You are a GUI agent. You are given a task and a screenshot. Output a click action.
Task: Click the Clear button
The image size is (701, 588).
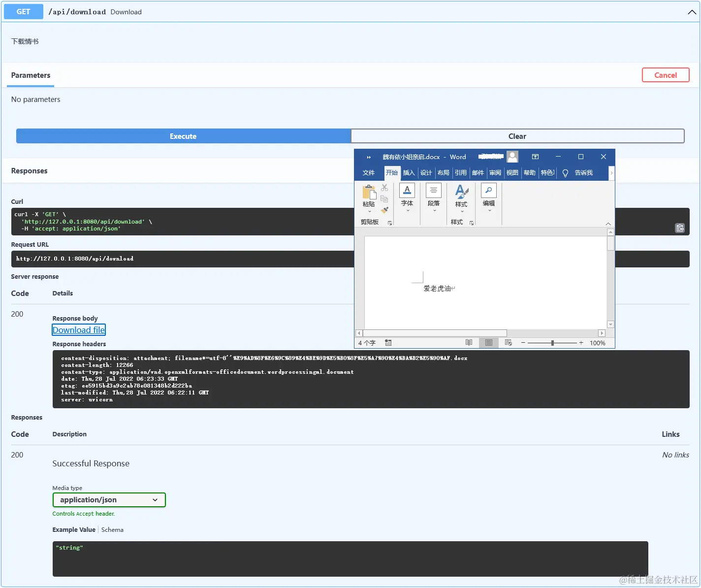click(517, 136)
